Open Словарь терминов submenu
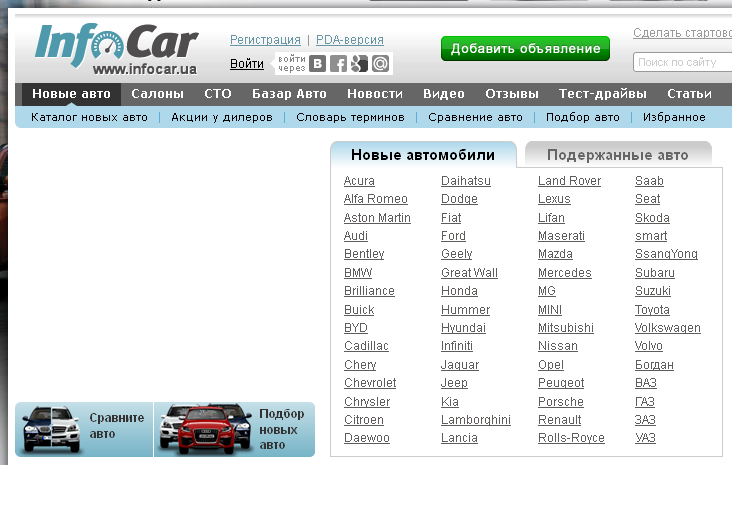This screenshot has width=732, height=512. (x=350, y=117)
